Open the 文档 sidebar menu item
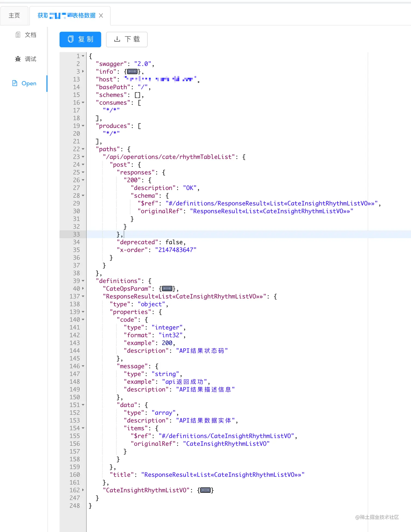This screenshot has height=532, width=411. pos(26,35)
